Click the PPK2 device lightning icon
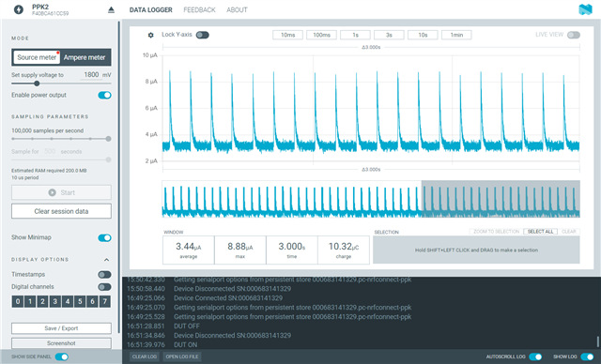The height and width of the screenshot is (364, 601). [x=19, y=9]
